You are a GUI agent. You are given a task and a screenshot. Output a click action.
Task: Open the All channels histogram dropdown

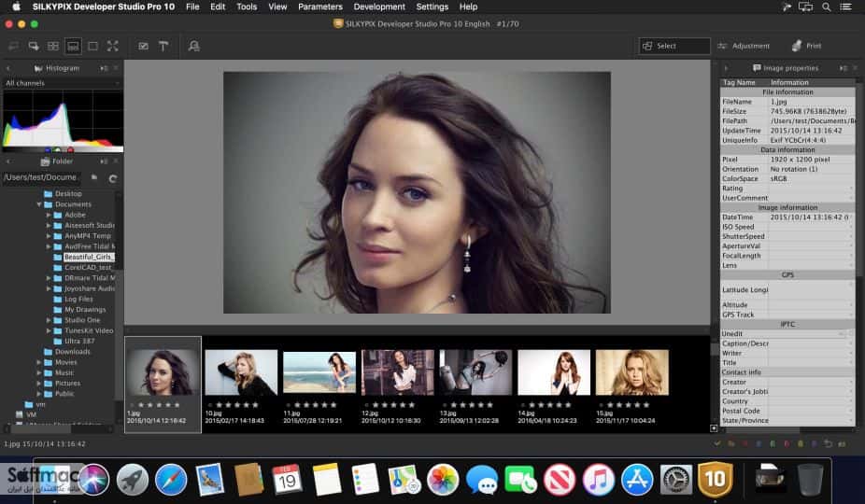pos(63,83)
